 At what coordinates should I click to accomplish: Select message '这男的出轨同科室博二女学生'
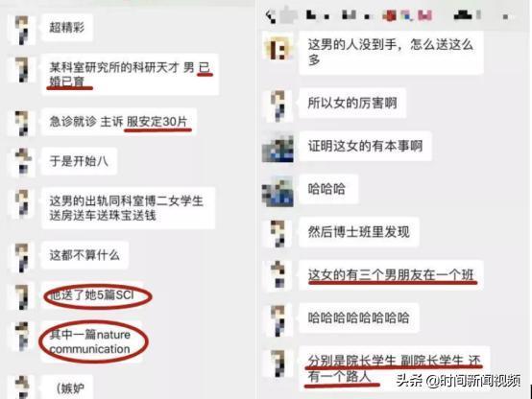(x=128, y=208)
